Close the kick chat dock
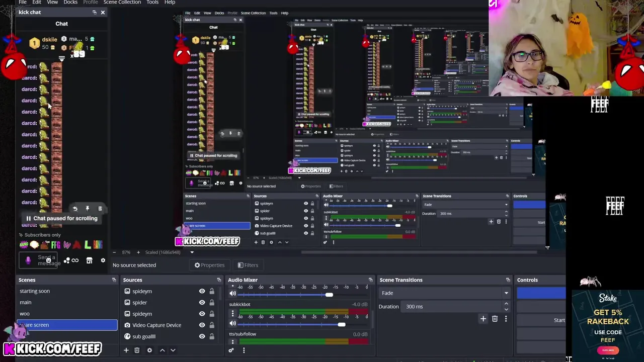Viewport: 644px width, 362px height. coord(103,12)
